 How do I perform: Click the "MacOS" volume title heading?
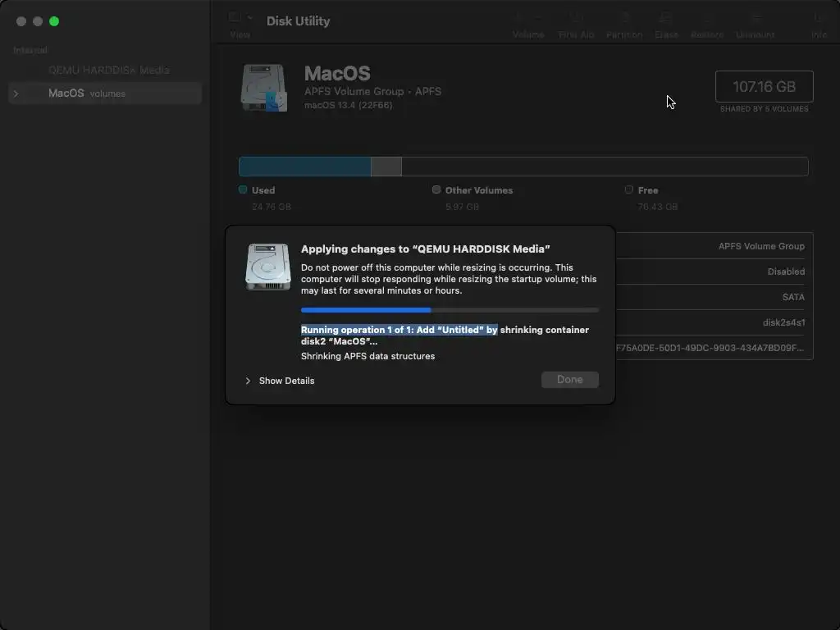[337, 73]
